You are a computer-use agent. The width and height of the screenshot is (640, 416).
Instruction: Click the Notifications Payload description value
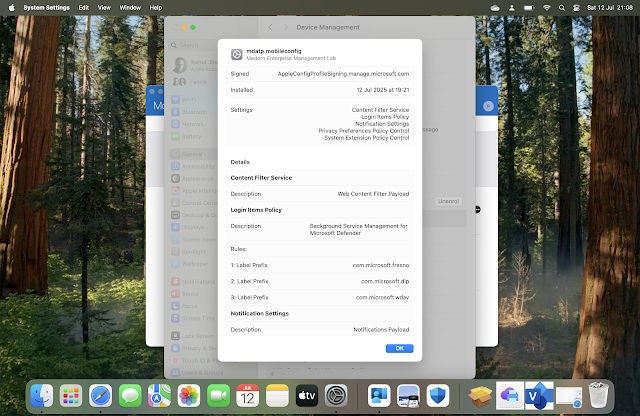point(381,329)
